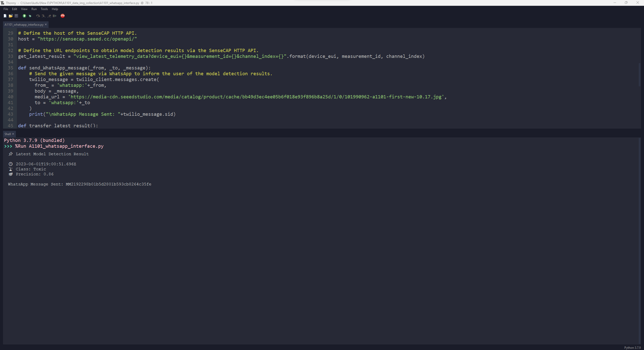Stop the running program with red STOP icon

63,16
